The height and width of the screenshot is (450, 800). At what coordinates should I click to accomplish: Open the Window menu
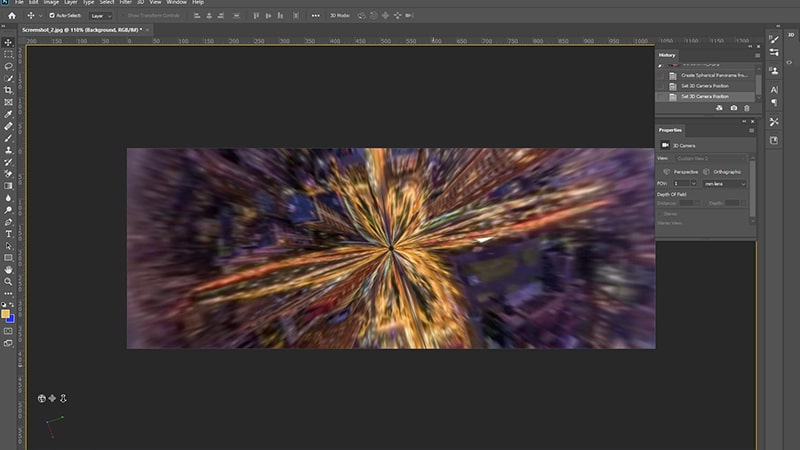tap(176, 3)
